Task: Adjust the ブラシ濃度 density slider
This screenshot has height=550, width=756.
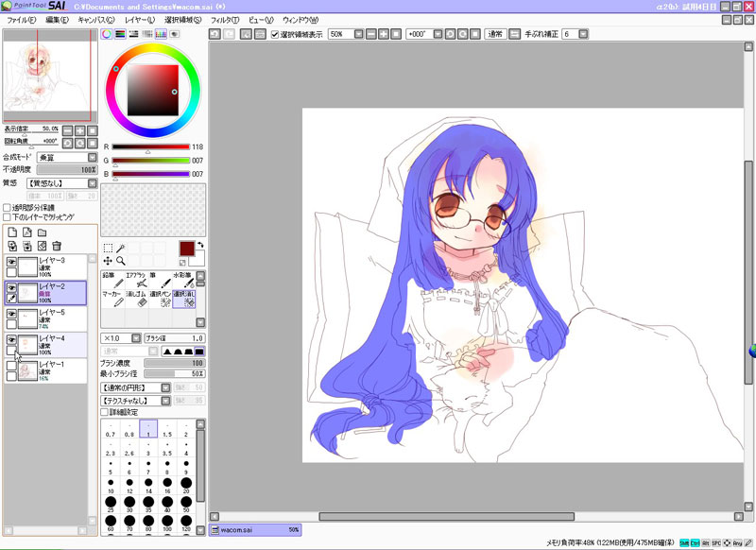Action: pos(175,363)
